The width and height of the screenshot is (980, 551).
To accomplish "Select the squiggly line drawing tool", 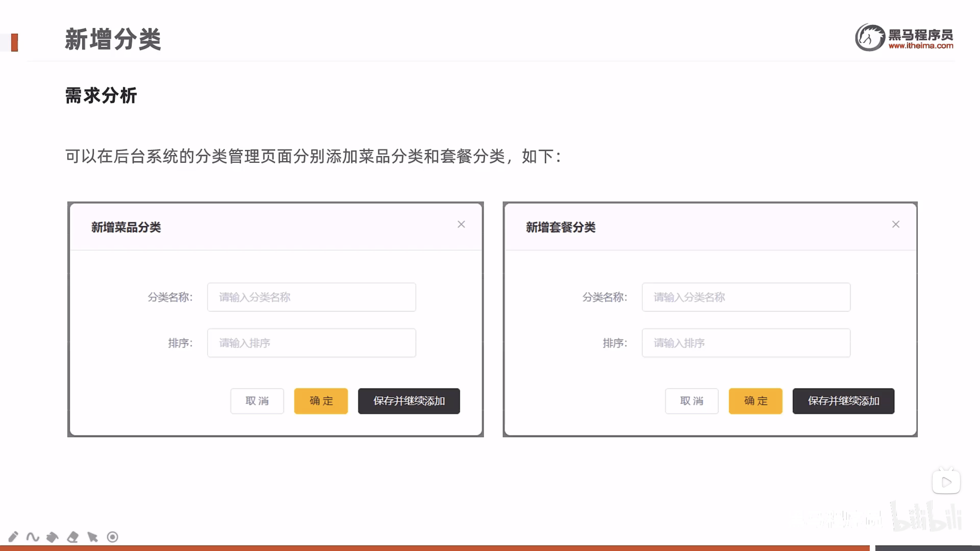I will [x=33, y=537].
